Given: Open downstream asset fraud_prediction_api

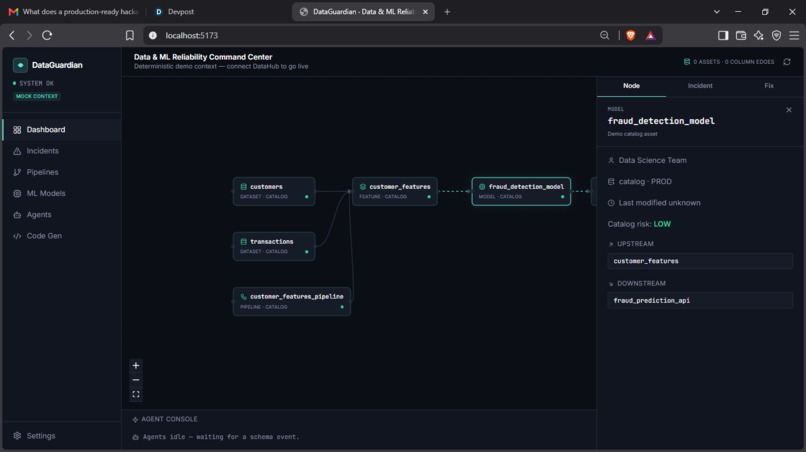Looking at the screenshot, I should pos(700,300).
